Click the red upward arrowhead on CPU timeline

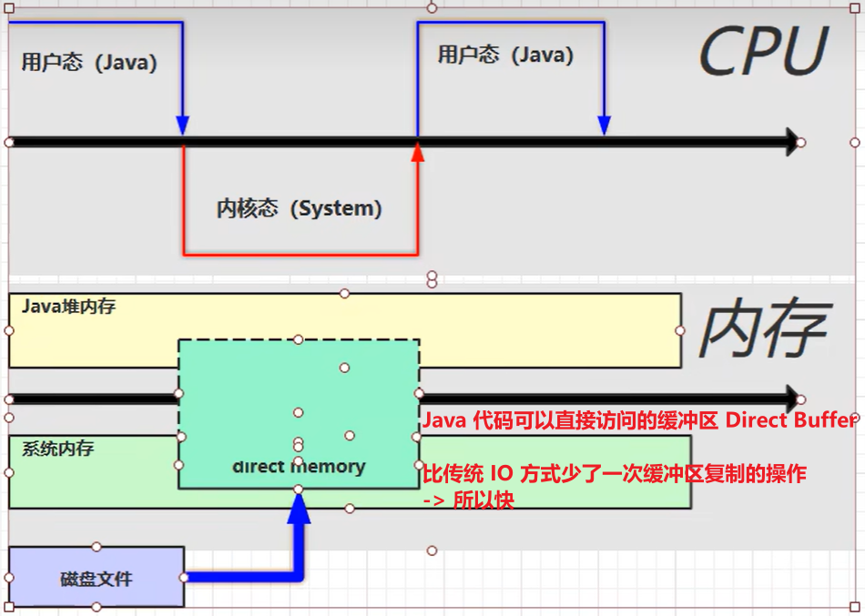click(x=418, y=152)
